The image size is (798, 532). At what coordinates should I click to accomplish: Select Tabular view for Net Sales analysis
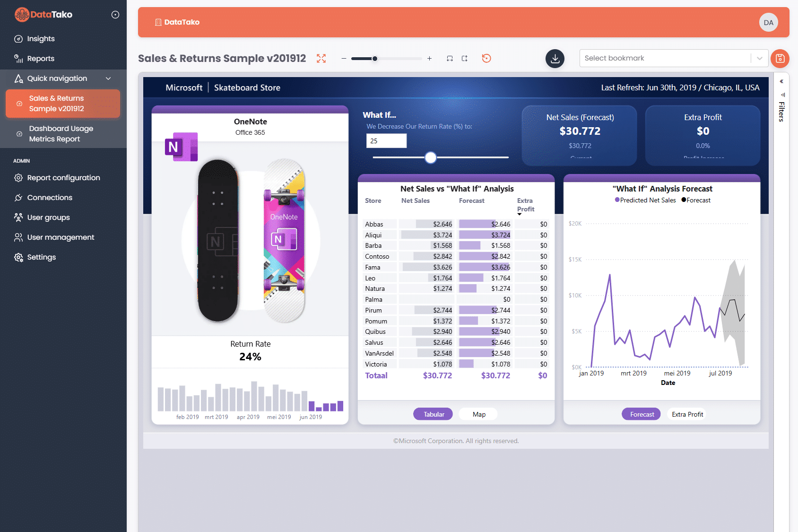point(433,414)
